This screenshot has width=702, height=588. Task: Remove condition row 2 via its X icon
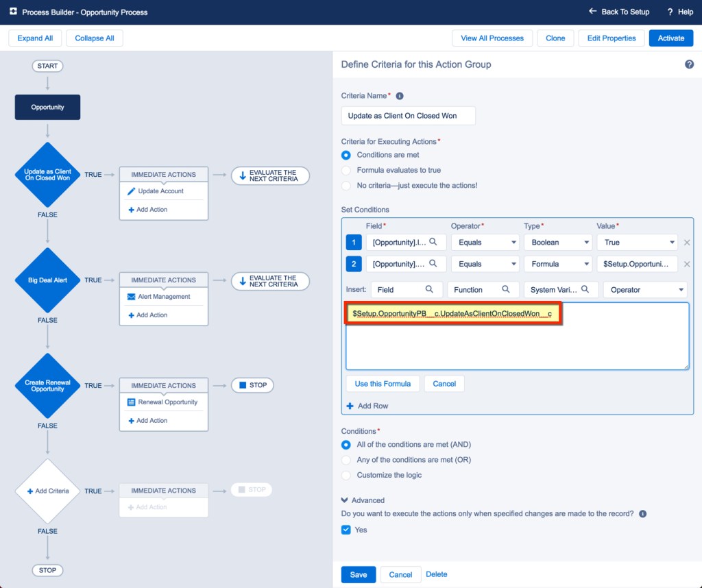pos(688,264)
